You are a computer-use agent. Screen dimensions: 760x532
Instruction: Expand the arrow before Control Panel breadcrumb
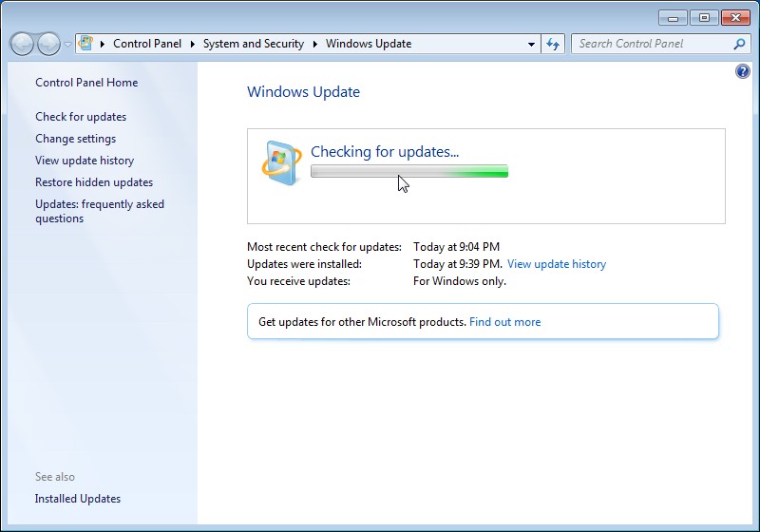[103, 44]
